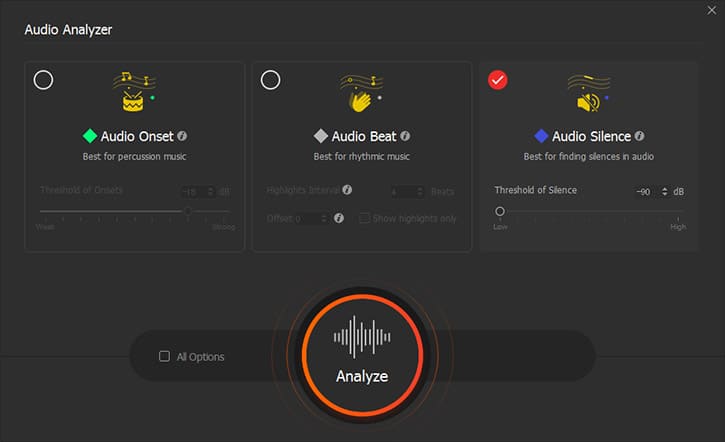Adjust Threshold of Silence dB stepper arrows

pyautogui.click(x=664, y=191)
